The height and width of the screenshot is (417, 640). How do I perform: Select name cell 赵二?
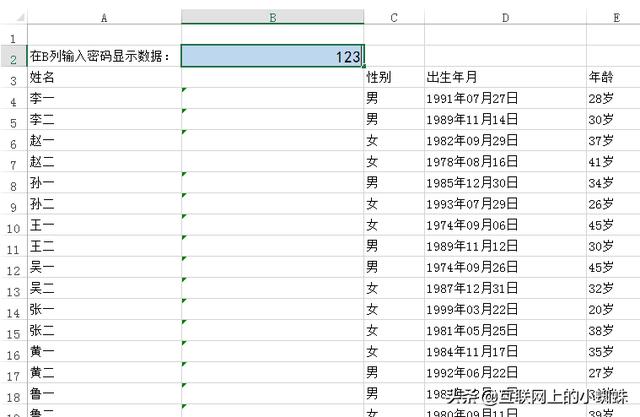click(104, 162)
